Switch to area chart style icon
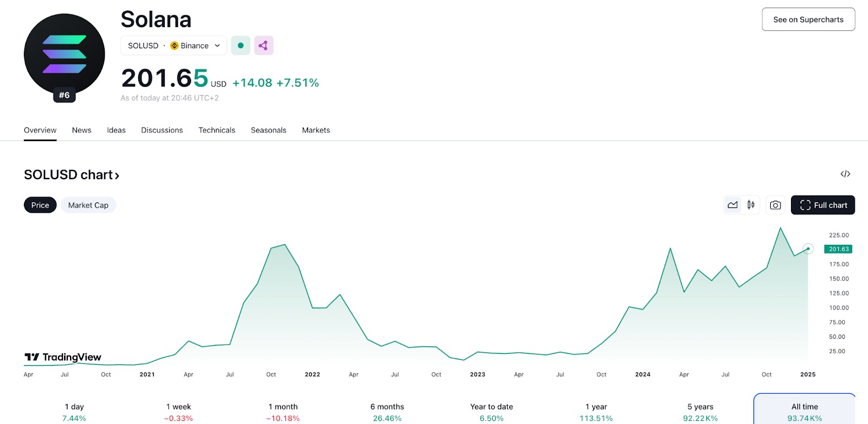868x424 pixels. point(733,205)
